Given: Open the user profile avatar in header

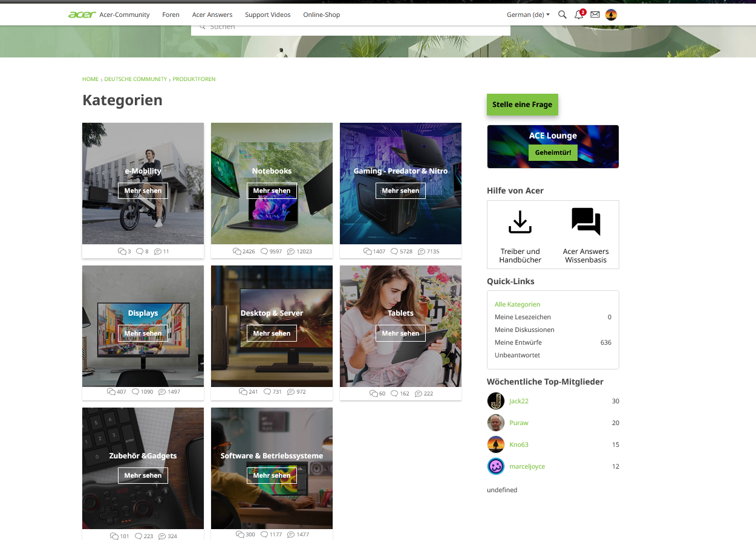Looking at the screenshot, I should pyautogui.click(x=611, y=15).
